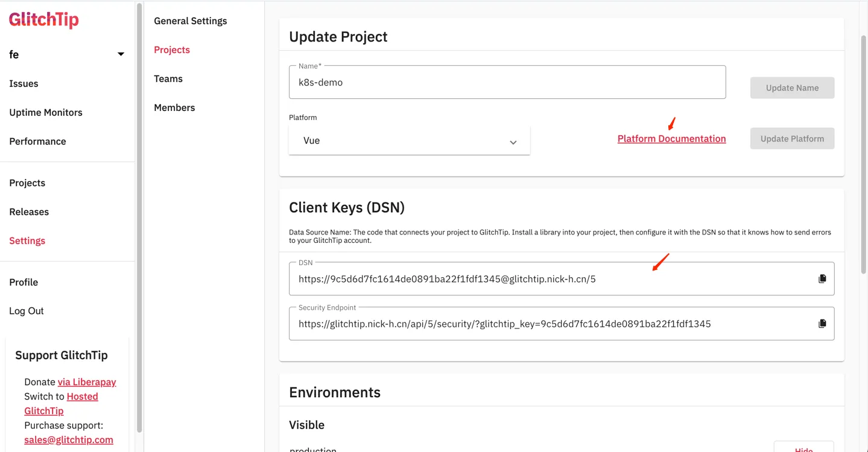Image resolution: width=868 pixels, height=452 pixels.
Task: Click the Environments heading
Action: pos(335,392)
